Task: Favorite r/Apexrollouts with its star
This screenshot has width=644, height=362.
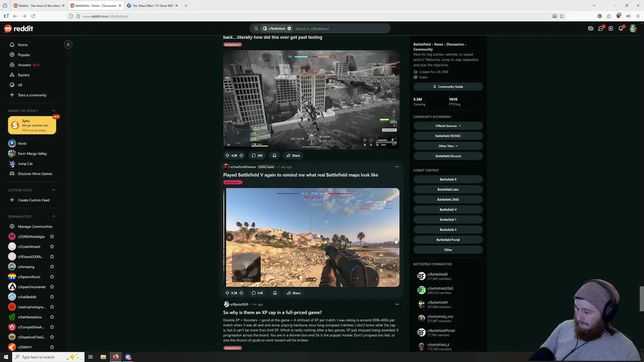Action: pyautogui.click(x=52, y=277)
